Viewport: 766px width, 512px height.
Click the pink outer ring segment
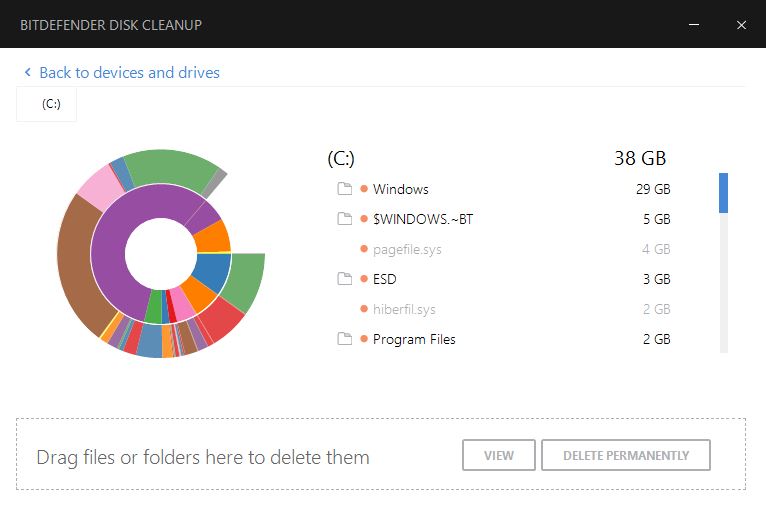pyautogui.click(x=101, y=188)
